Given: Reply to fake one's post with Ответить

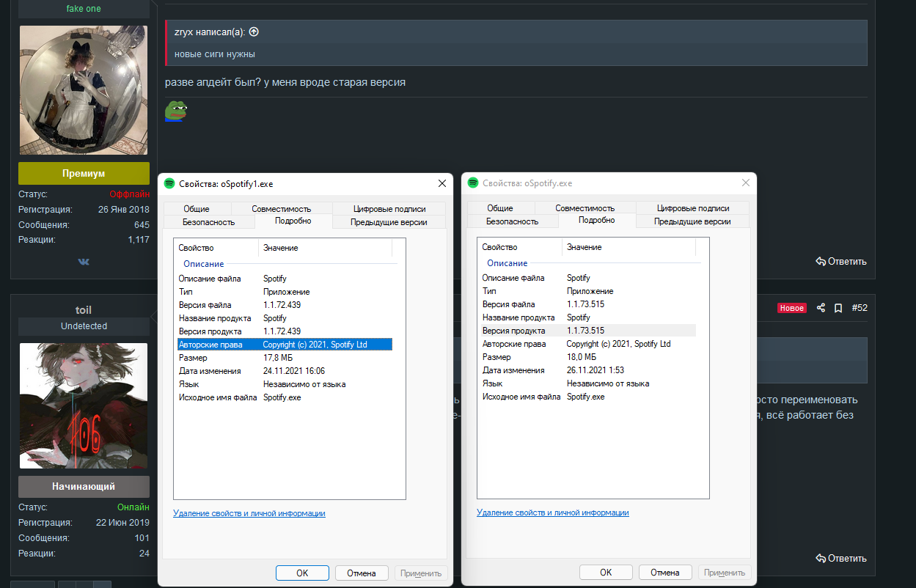Looking at the screenshot, I should 841,261.
